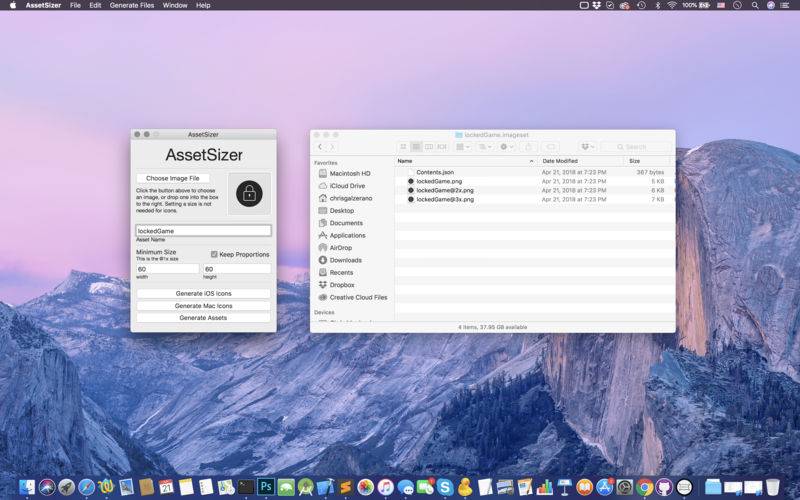
Task: Click Generate iOS Icons button
Action: point(203,293)
